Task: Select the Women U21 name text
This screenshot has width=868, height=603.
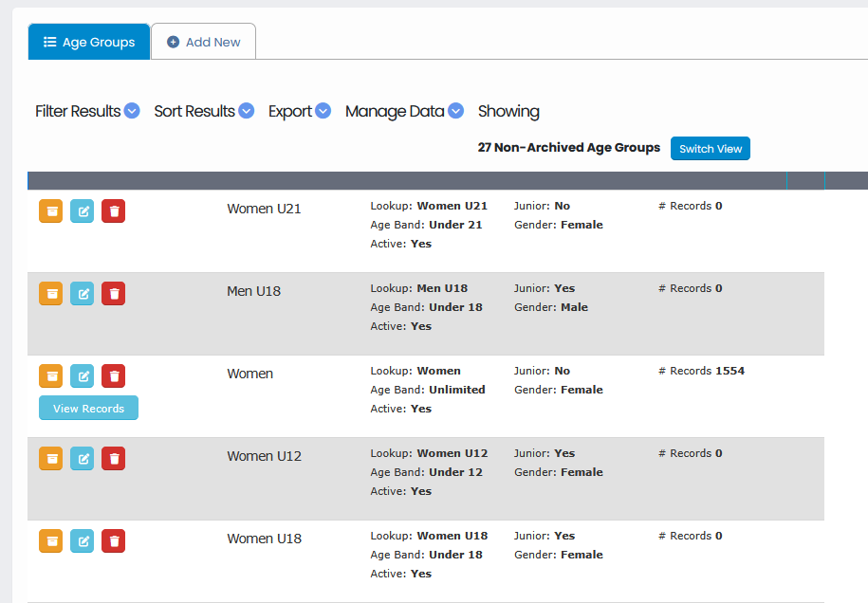Action: 264,209
